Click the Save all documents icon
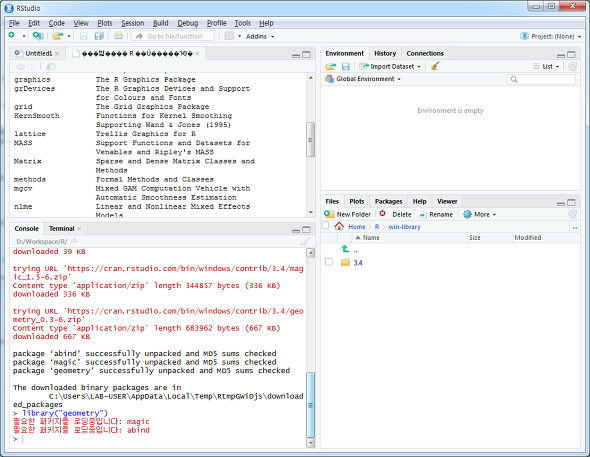Image resolution: width=590 pixels, height=457 pixels. point(99,36)
